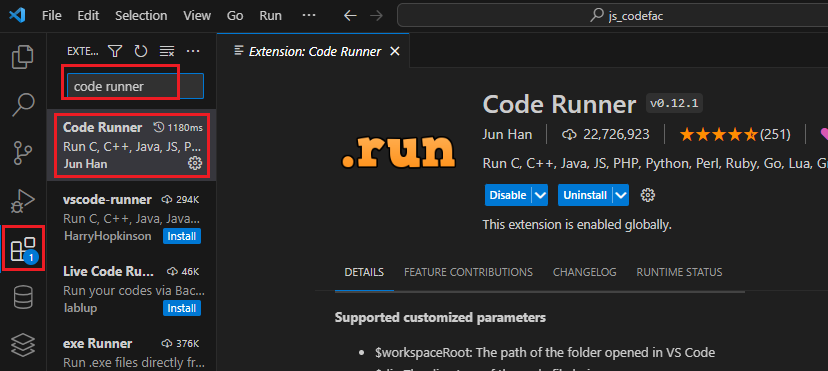Screen dimensions: 828x371
Task: Click the $workspaceRoot parameter line
Action: coord(545,353)
